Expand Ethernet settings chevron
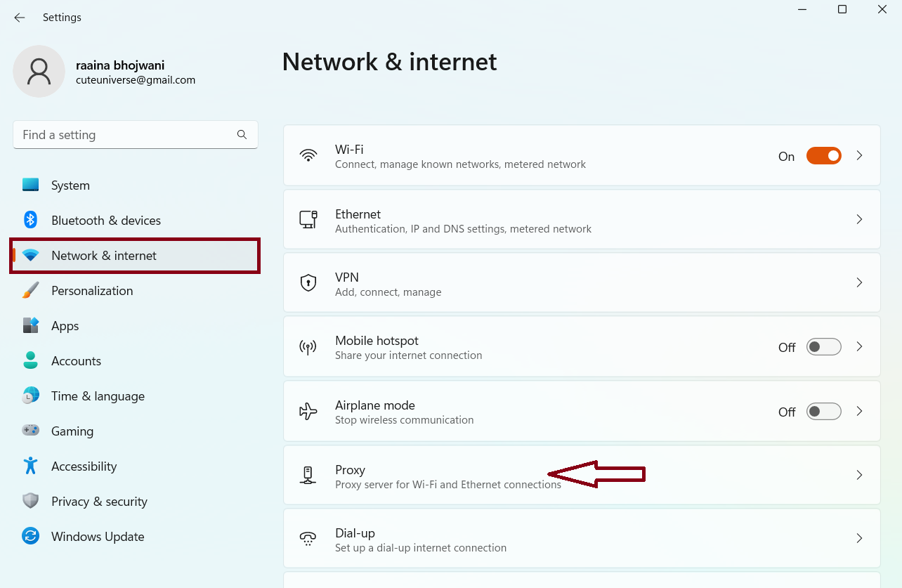Image resolution: width=902 pixels, height=588 pixels. 859,219
